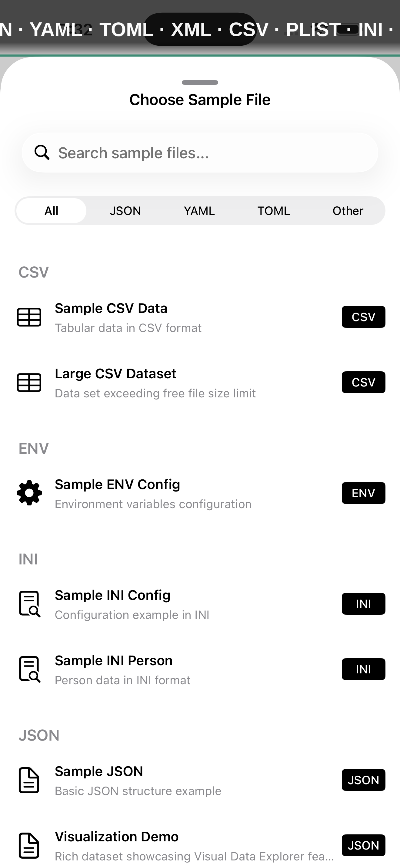Click the file icon beside Visualization Demo
The width and height of the screenshot is (400, 868).
pyautogui.click(x=29, y=845)
